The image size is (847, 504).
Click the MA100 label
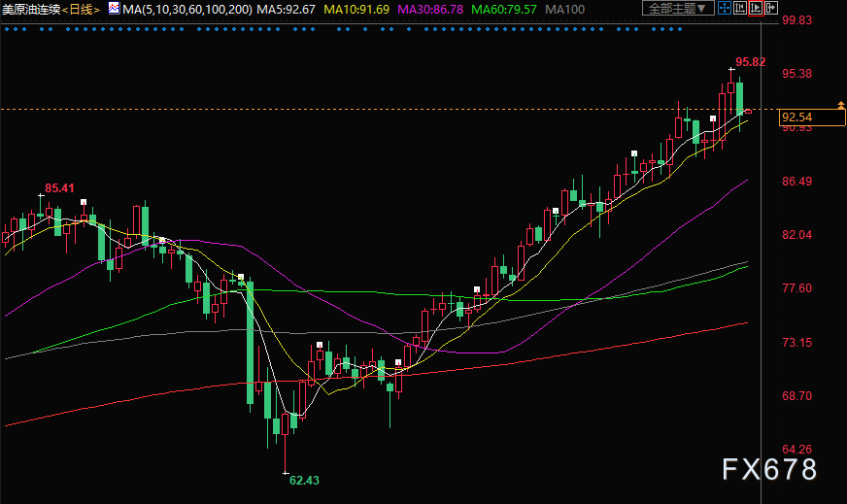click(x=564, y=9)
